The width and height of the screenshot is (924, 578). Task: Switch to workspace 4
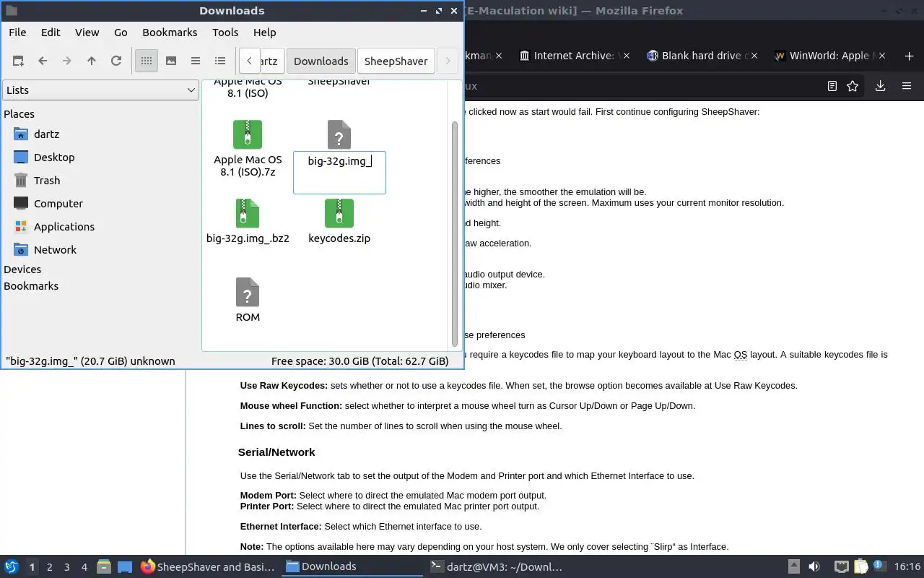(84, 567)
